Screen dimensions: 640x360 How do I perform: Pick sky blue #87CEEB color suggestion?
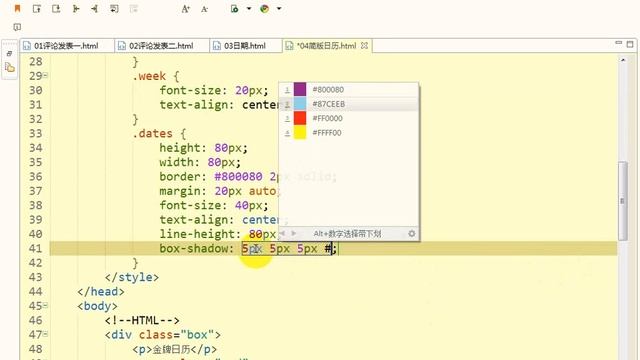click(349, 104)
